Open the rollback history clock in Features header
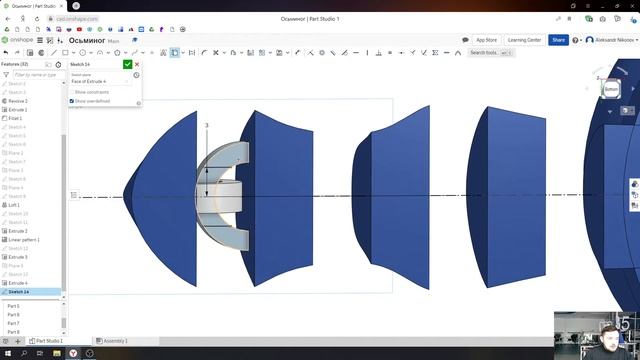640x360 pixels. (x=58, y=64)
